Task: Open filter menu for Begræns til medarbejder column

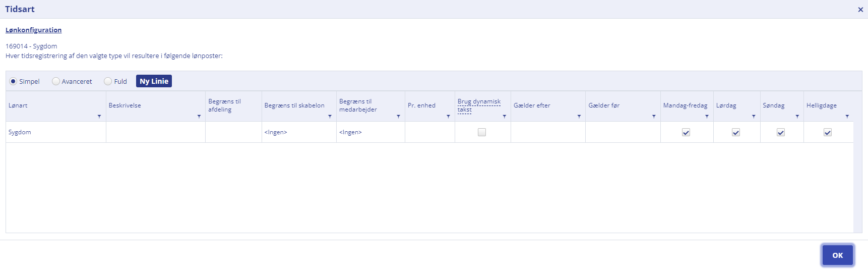Action: (398, 117)
